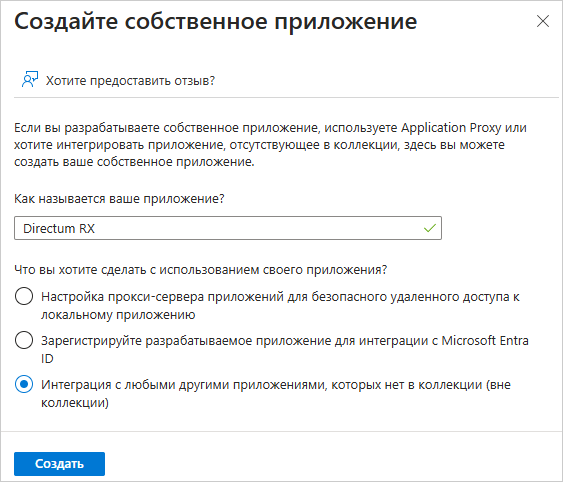Click the 'Создайте собственное приложение' heading
This screenshot has height=482, width=563.
215,22
